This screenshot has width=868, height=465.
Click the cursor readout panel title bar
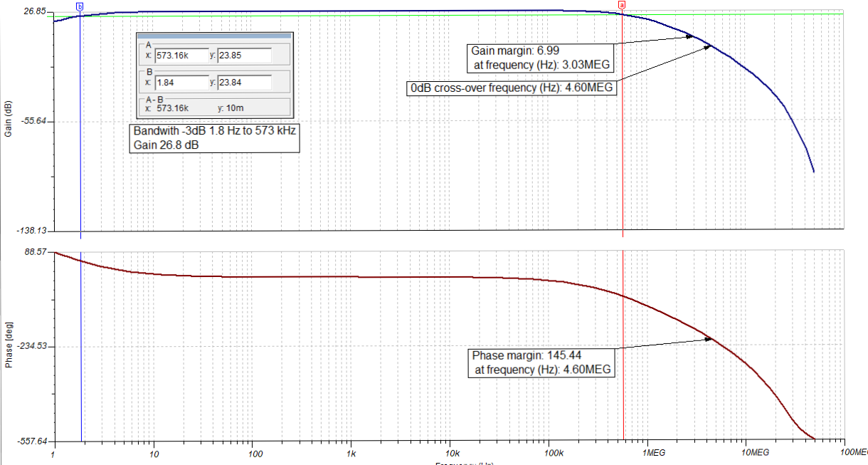[214, 36]
